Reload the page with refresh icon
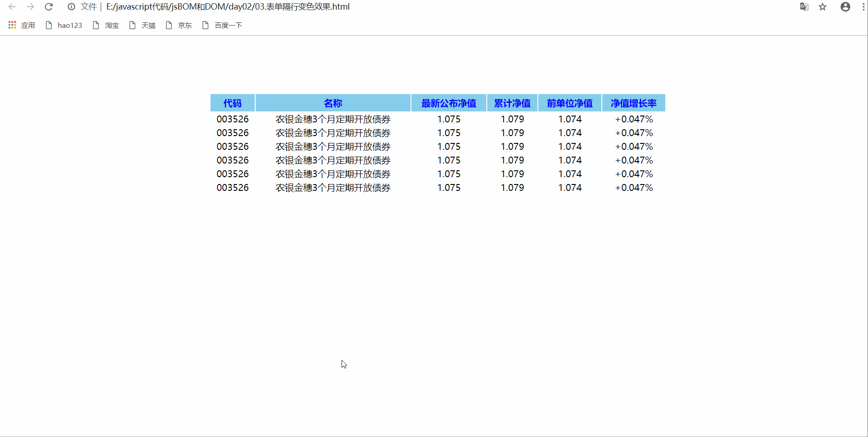Image resolution: width=868 pixels, height=437 pixels. point(49,7)
